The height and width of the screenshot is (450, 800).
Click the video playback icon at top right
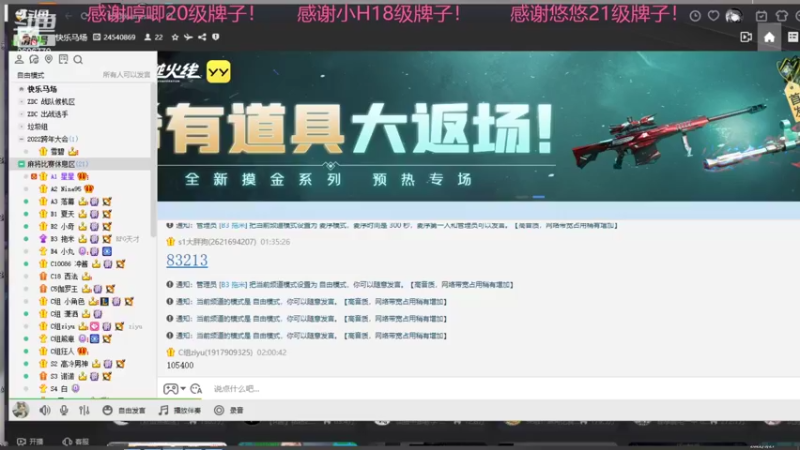[746, 37]
